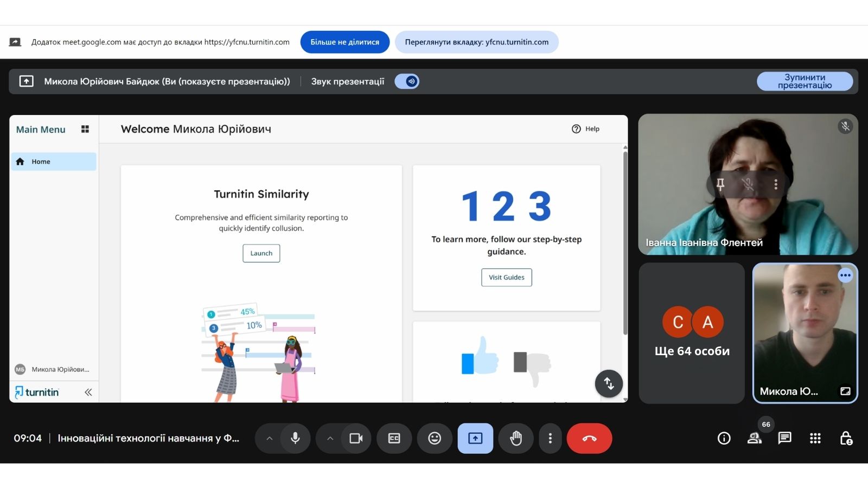Toggle the presentation audio switch
This screenshot has height=488, width=868.
pos(407,81)
